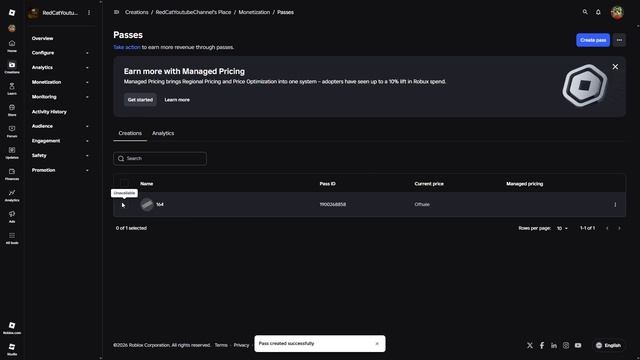640x360 pixels.
Task: Open the small user avatar in the left rail
Action: (12, 28)
